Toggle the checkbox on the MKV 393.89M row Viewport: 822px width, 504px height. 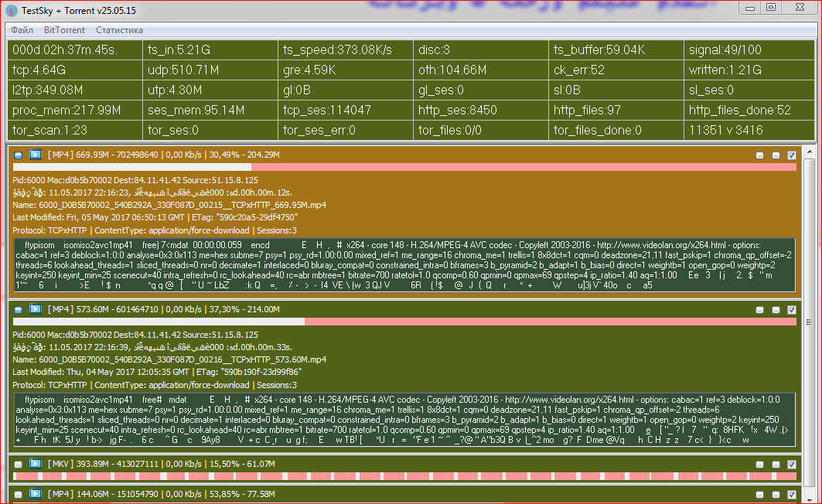point(791,464)
